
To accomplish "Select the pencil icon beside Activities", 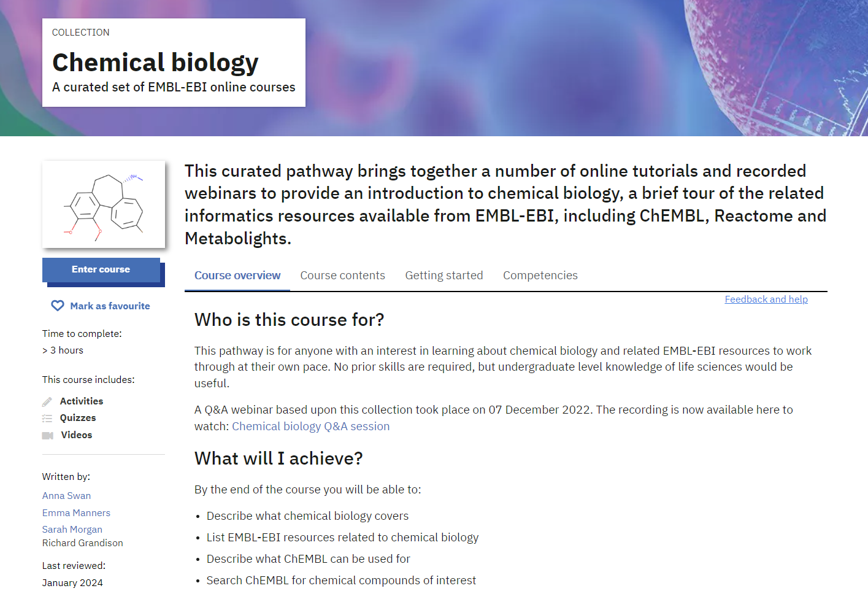I will [47, 401].
